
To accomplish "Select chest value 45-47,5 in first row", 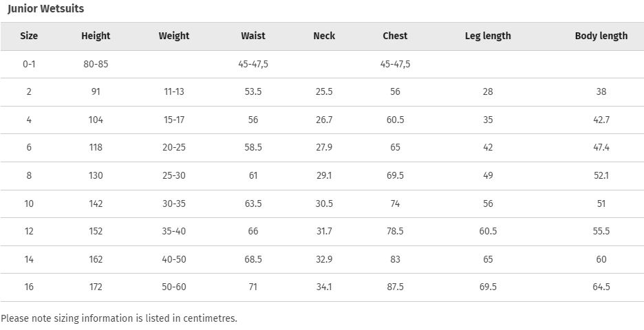I will (395, 64).
